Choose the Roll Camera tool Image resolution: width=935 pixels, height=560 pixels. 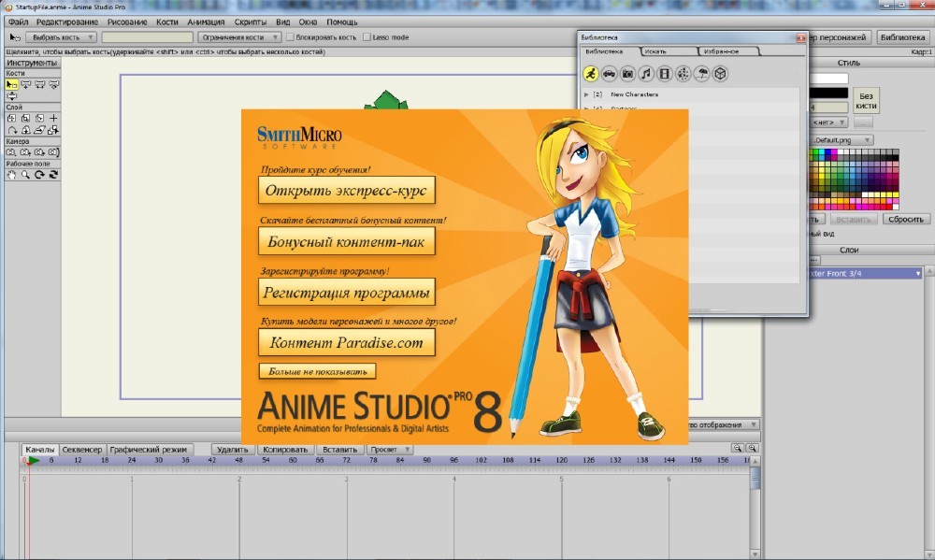pyautogui.click(x=40, y=152)
